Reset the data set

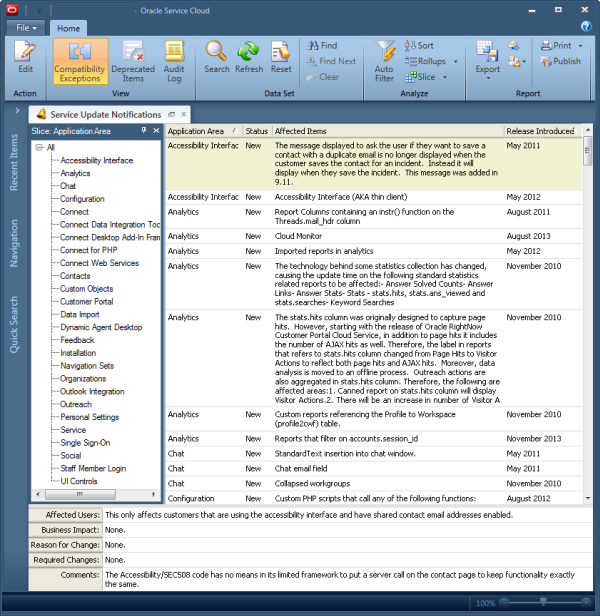pyautogui.click(x=281, y=57)
